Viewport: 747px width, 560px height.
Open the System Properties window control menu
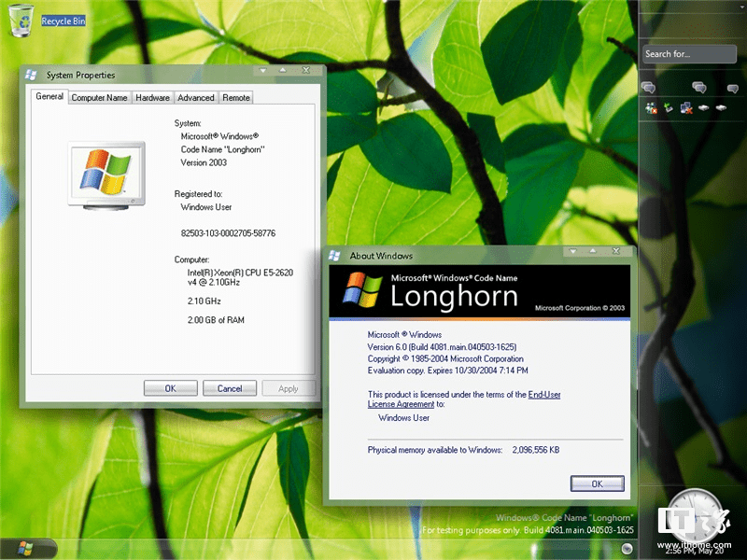31,76
